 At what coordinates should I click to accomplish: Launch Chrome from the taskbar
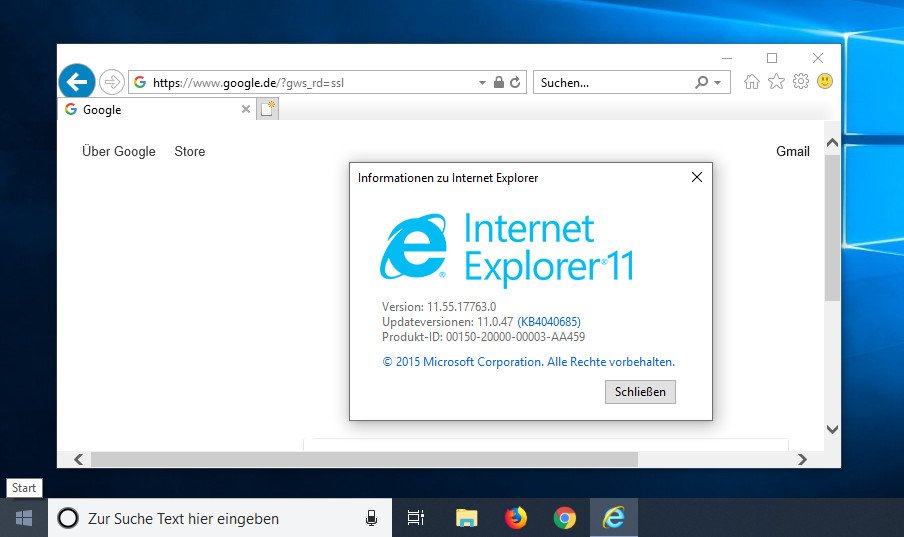[564, 518]
